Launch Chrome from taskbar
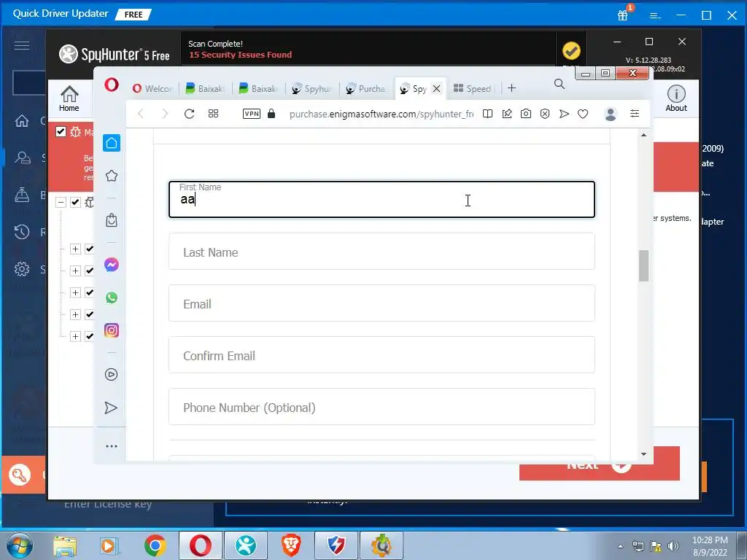Image resolution: width=747 pixels, height=560 pixels. pos(155,545)
